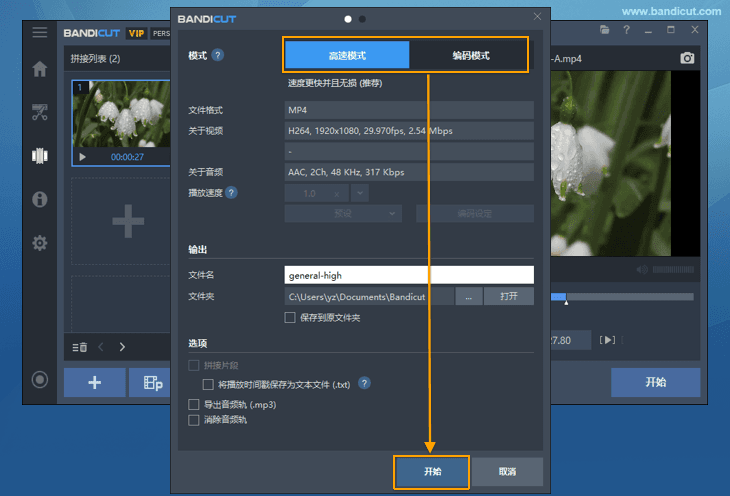Click 取消 button

pos(507,472)
